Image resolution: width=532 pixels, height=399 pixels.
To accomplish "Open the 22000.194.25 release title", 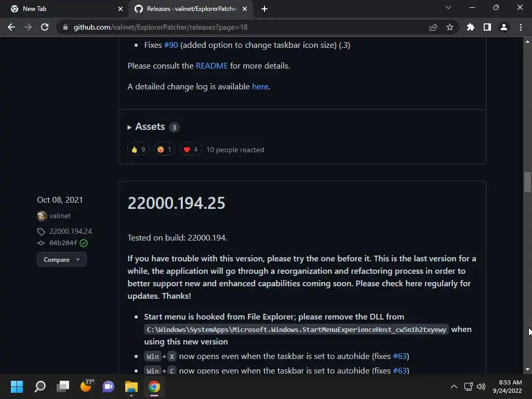I will [176, 203].
